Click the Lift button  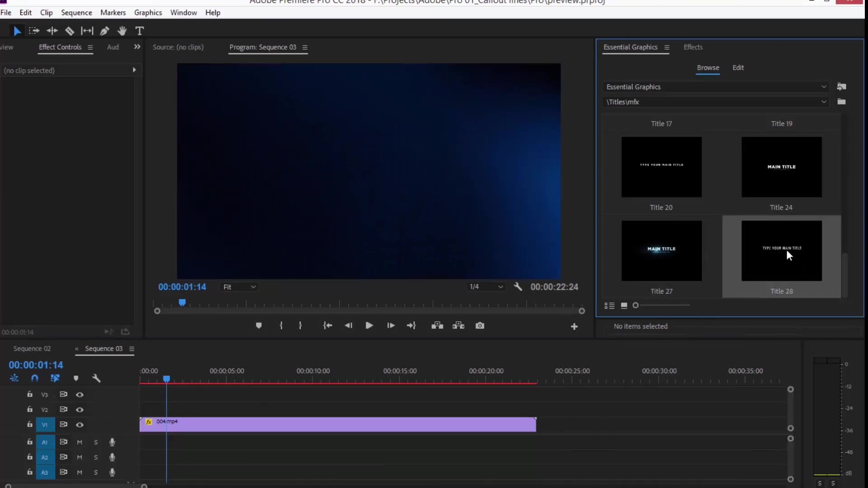pyautogui.click(x=437, y=325)
